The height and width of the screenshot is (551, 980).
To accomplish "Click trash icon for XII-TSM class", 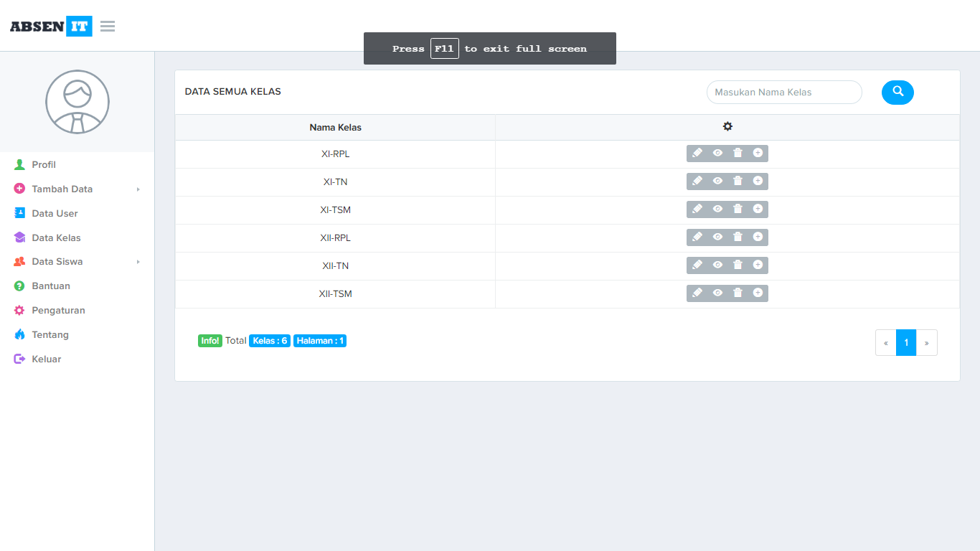I will click(x=738, y=293).
